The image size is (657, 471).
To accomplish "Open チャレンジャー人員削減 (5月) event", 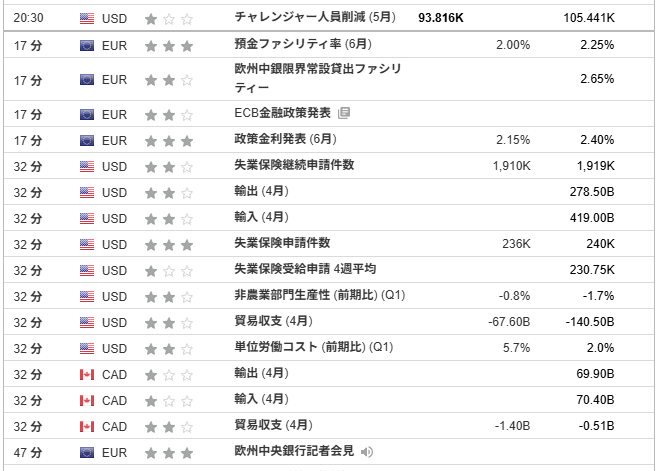I will 315,17.
